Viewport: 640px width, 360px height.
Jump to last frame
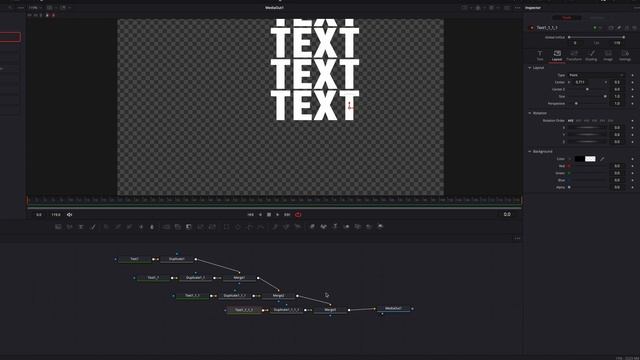tap(287, 214)
